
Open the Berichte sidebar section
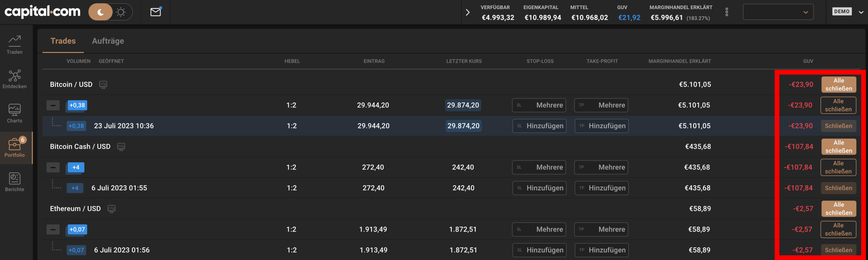pos(14,182)
